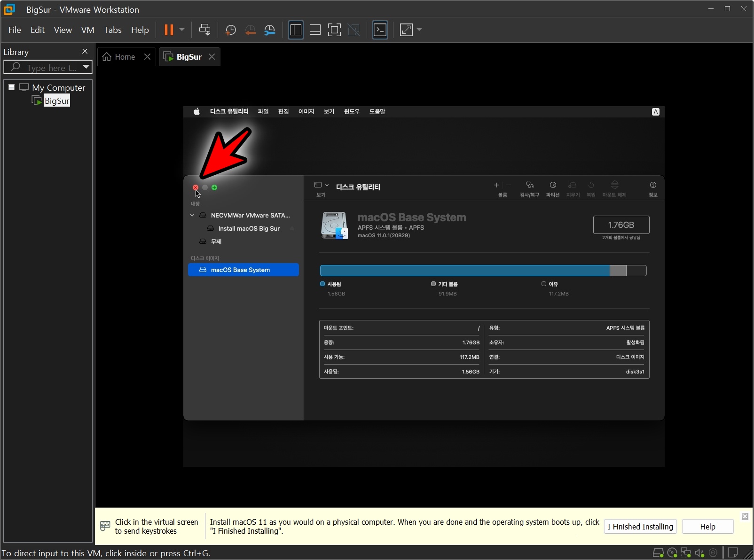This screenshot has width=754, height=560.
Task: Revert the VM to its previous snapshot
Action: tap(250, 30)
